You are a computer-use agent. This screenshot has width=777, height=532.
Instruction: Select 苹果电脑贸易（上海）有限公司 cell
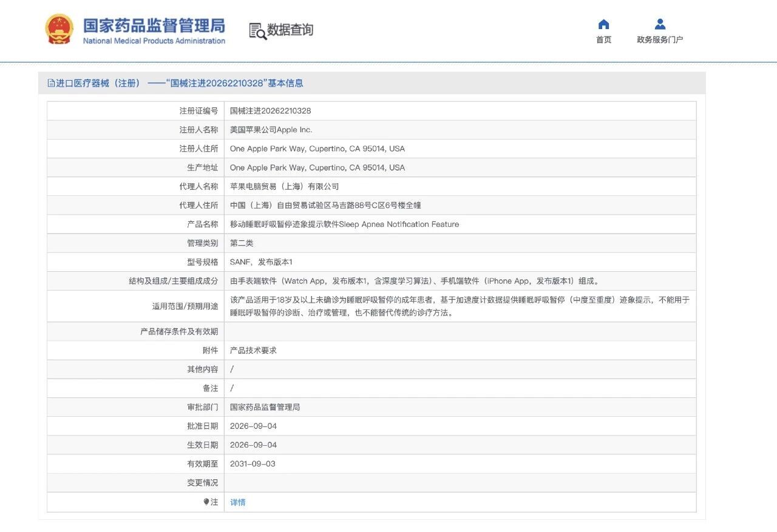284,186
